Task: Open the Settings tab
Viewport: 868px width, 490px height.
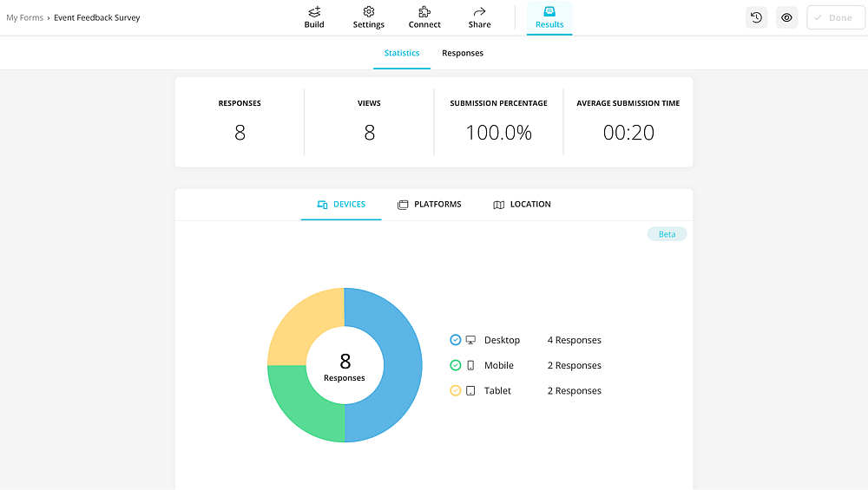Action: click(369, 17)
